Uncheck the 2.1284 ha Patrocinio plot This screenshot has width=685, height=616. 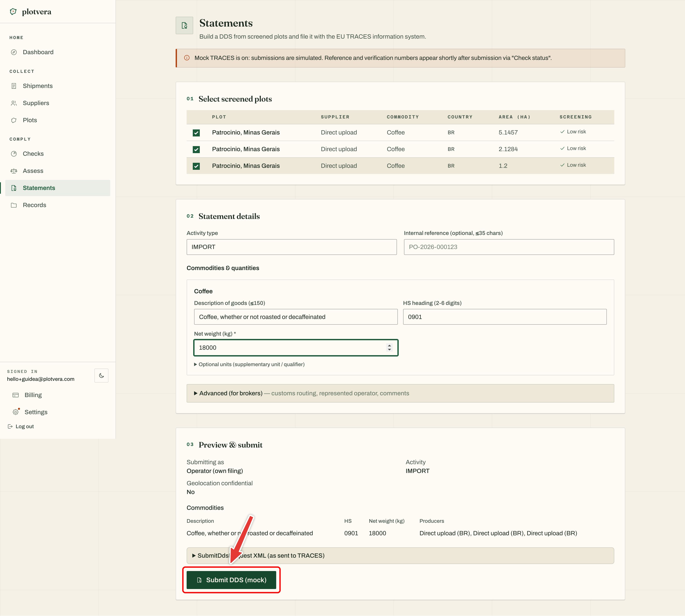(196, 149)
